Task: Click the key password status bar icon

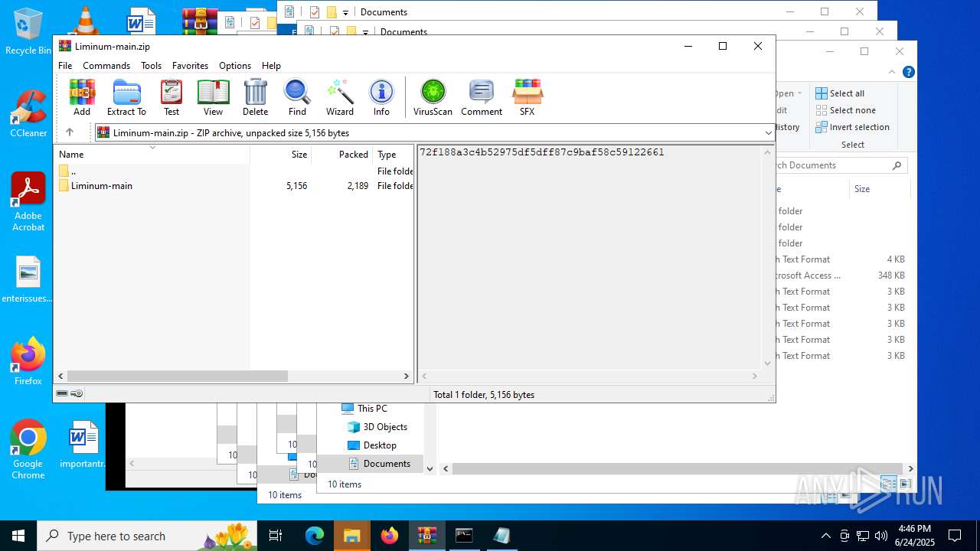Action: click(x=77, y=393)
